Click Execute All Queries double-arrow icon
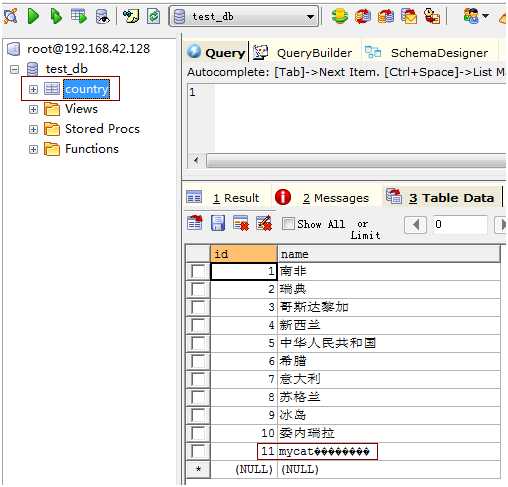508x487 pixels. (56, 16)
